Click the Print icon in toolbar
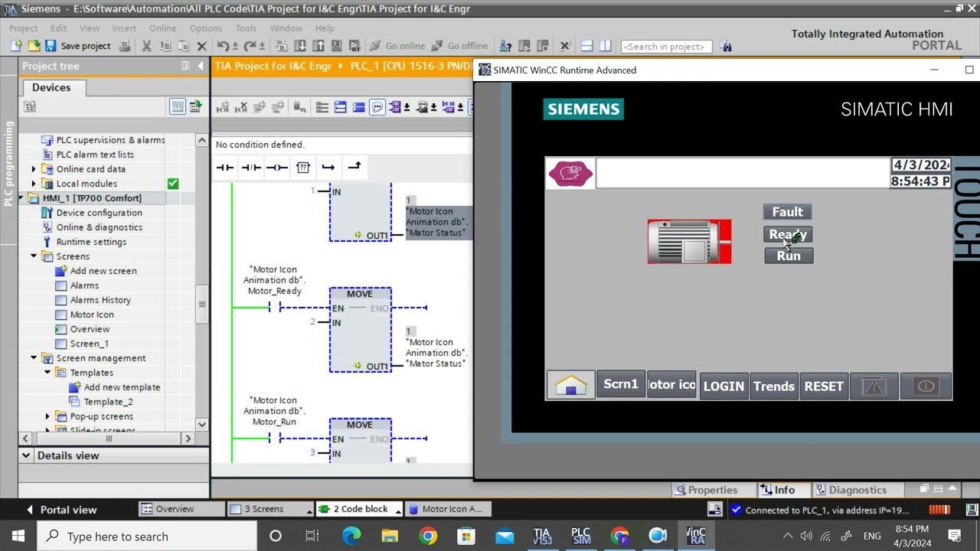 pos(125,46)
